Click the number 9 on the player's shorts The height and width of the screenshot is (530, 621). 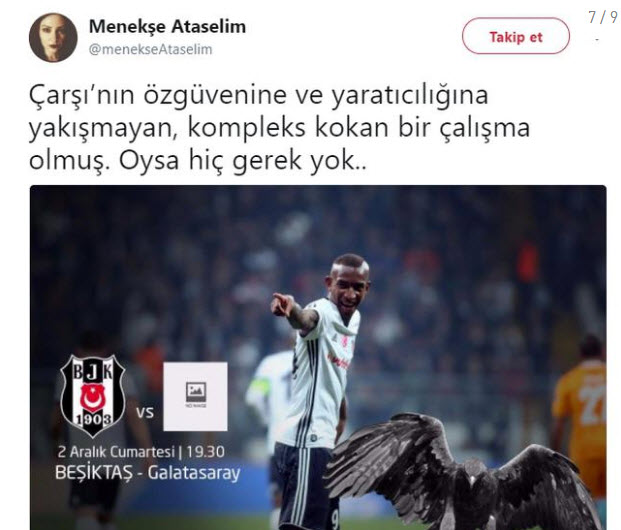[x=335, y=519]
